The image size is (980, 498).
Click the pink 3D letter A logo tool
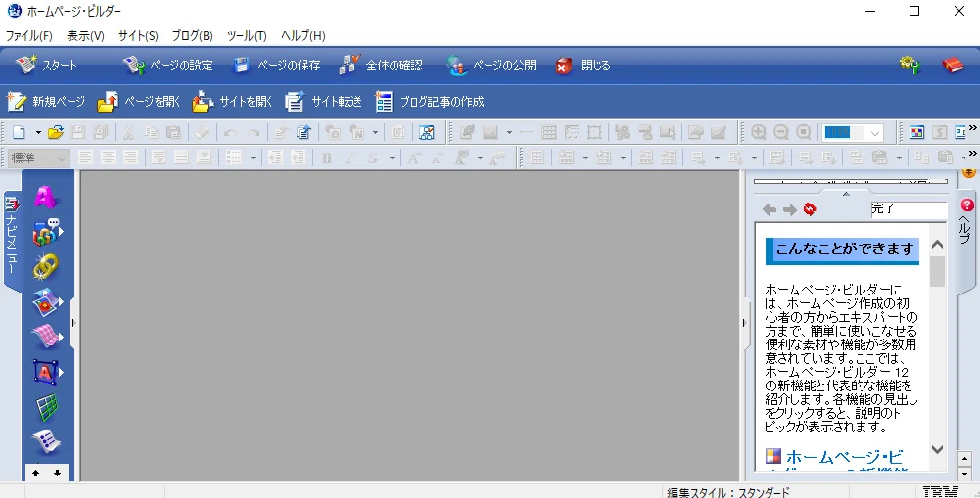pos(46,197)
